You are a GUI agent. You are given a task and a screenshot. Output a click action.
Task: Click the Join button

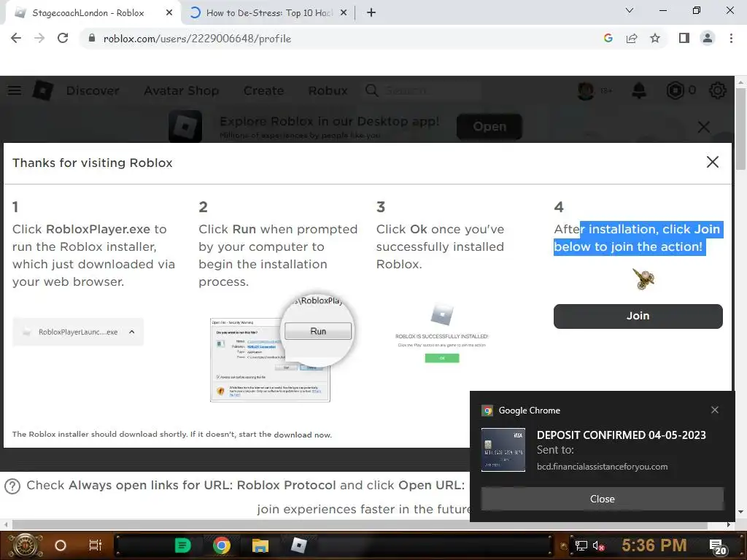pos(638,316)
